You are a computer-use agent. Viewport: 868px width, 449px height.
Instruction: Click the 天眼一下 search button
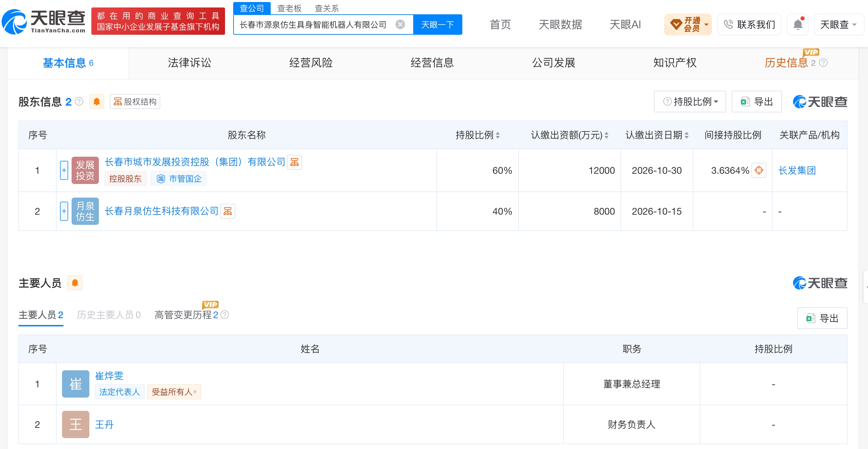tap(438, 25)
